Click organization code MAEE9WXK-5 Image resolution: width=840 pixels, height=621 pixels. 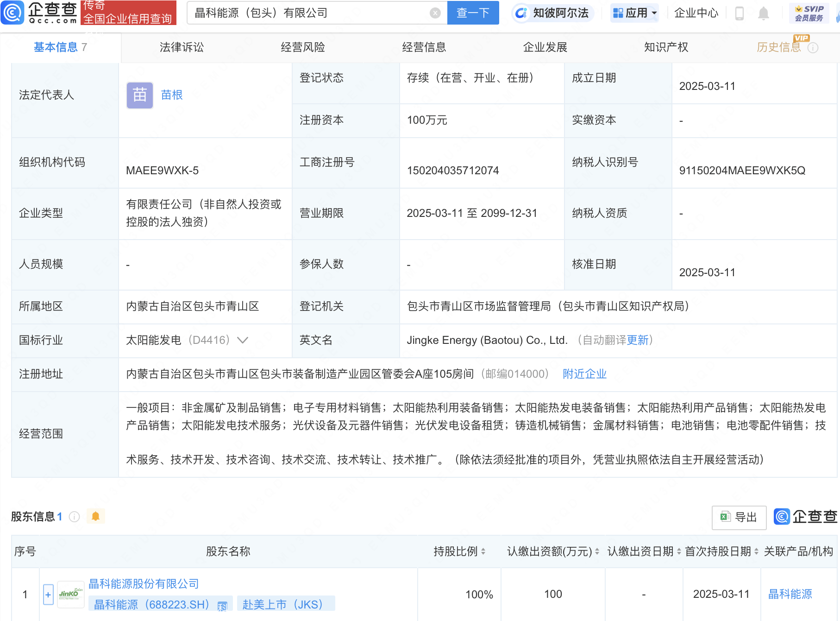pos(162,171)
